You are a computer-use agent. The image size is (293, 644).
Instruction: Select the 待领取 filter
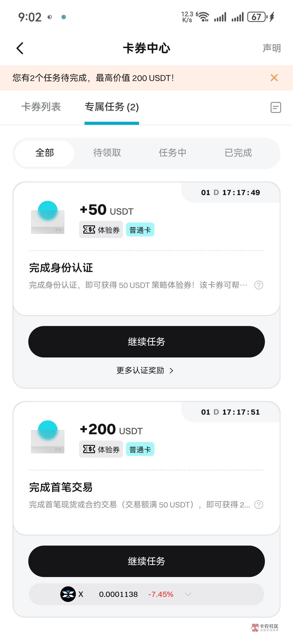[x=107, y=153]
